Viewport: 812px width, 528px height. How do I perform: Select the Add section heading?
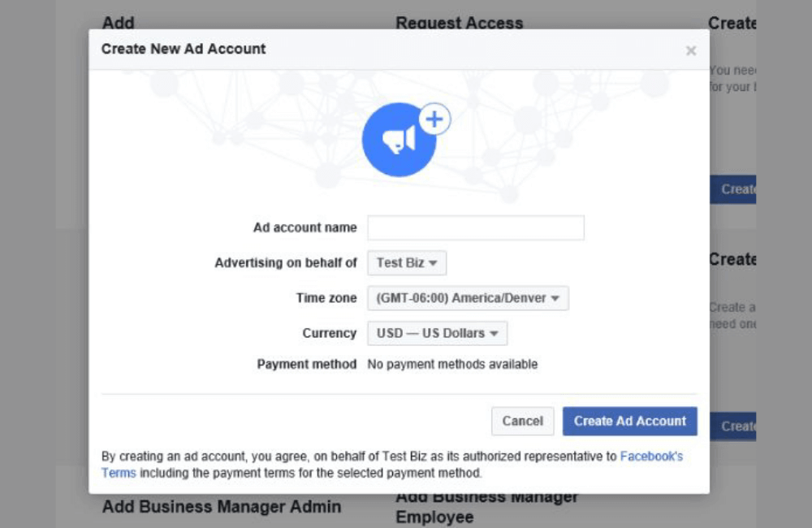point(119,23)
